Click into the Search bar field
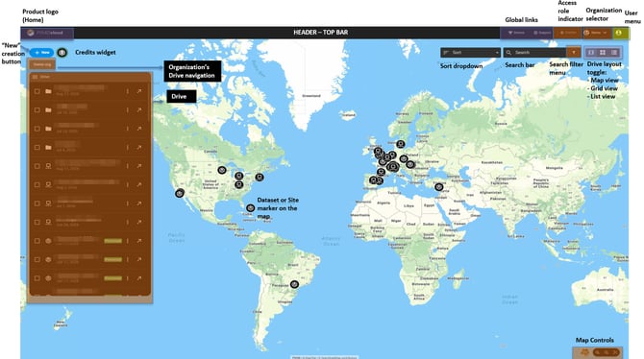Image resolution: width=644 pixels, height=359 pixels. coord(534,53)
